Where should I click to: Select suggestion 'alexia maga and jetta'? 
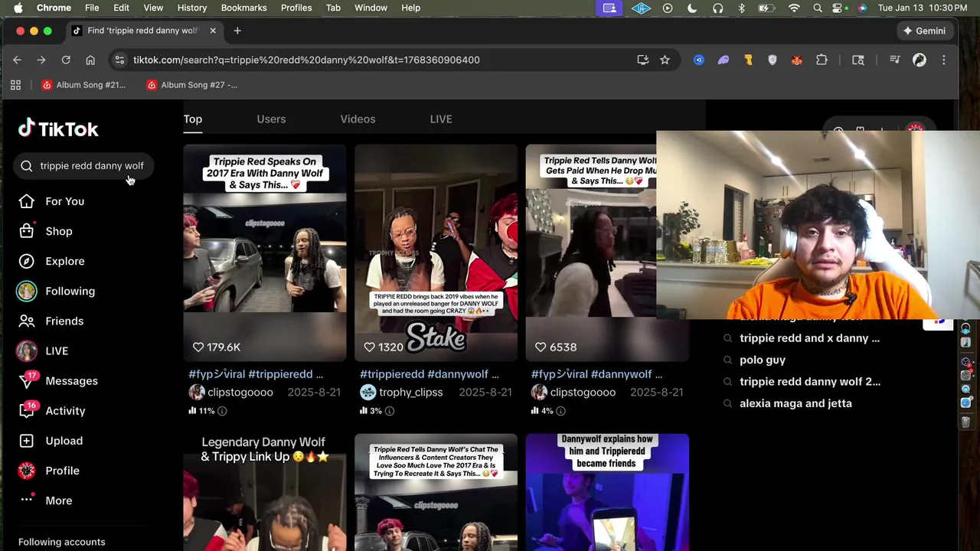(795, 403)
